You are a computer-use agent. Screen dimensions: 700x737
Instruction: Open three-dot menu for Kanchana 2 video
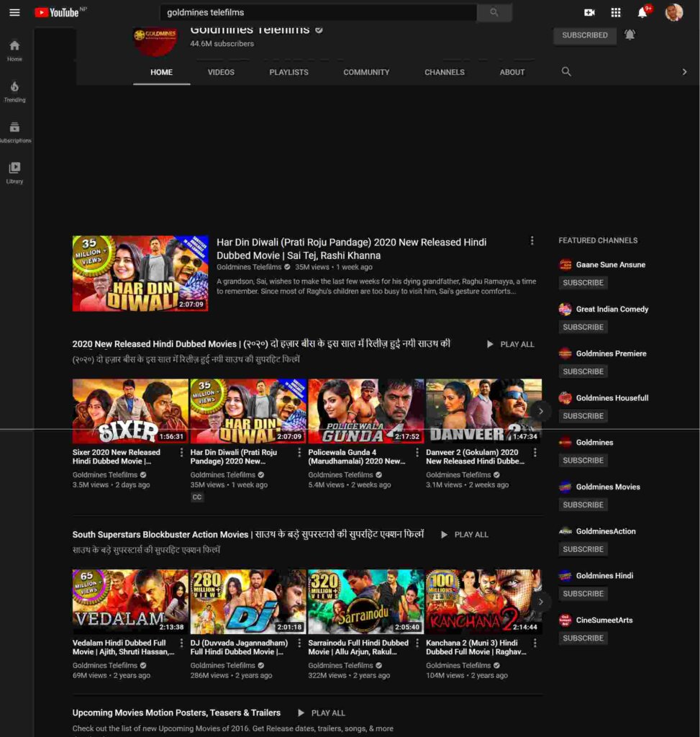535,643
